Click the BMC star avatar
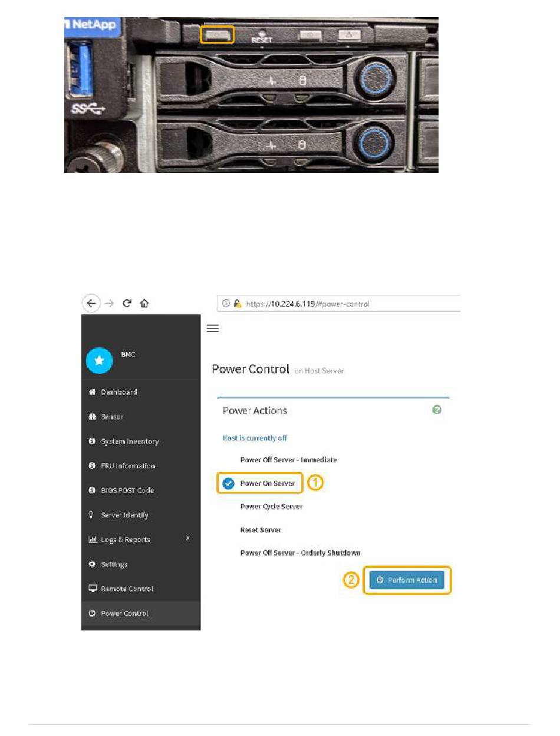Screen dimensions: 560x736 coord(100,361)
